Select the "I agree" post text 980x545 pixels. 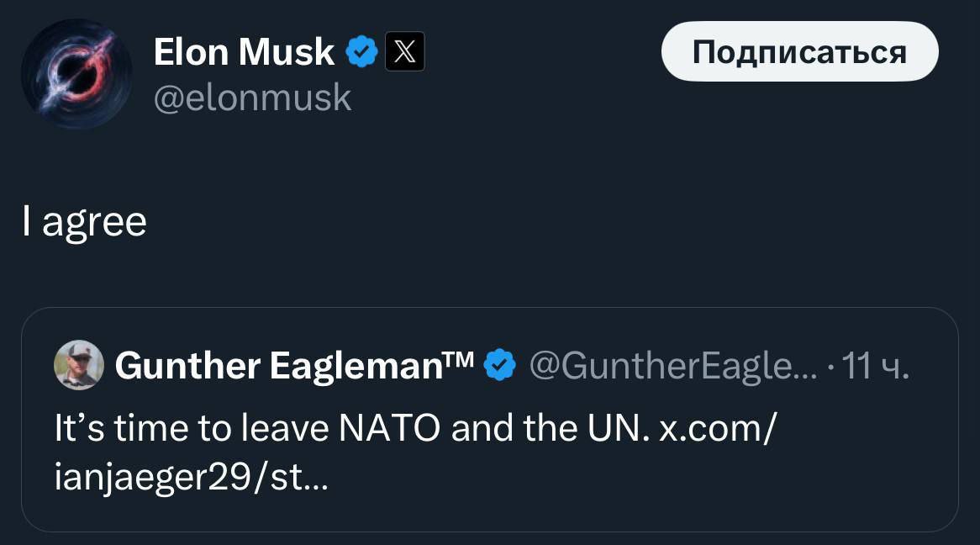pyautogui.click(x=84, y=221)
